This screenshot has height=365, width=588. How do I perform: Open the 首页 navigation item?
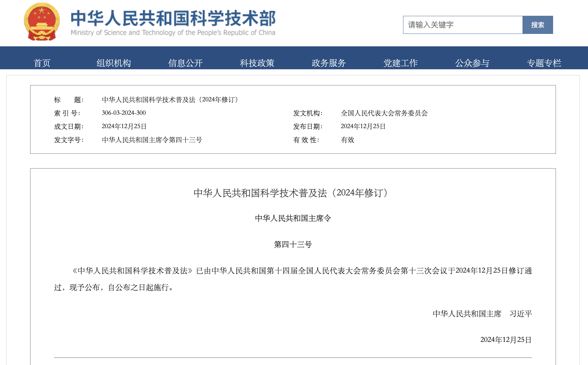coord(43,63)
